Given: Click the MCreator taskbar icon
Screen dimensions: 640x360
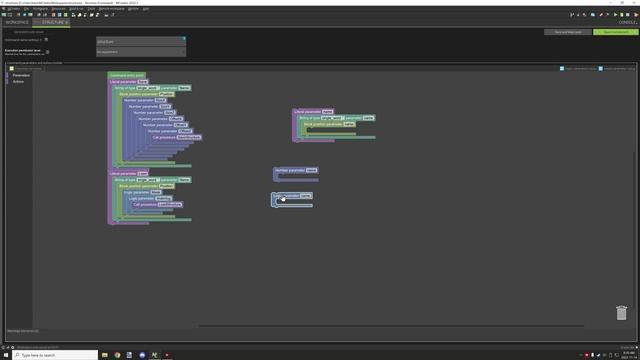Looking at the screenshot, I should point(154,355).
